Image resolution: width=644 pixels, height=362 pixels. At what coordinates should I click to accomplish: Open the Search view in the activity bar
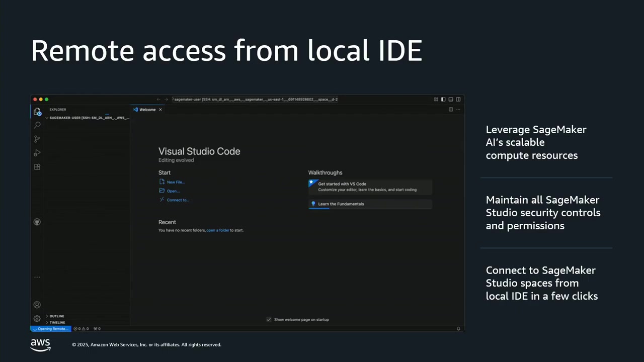coord(37,125)
